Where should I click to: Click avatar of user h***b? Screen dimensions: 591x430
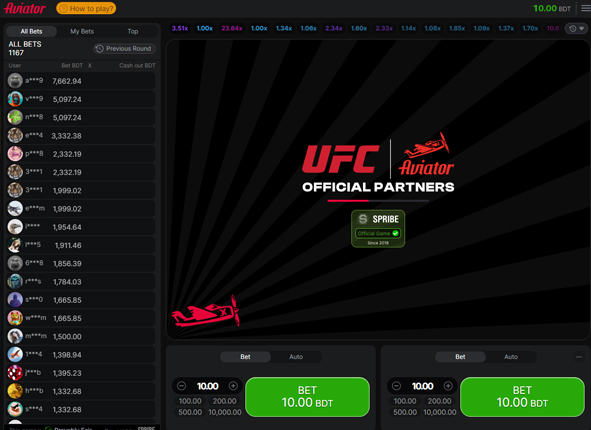coord(15,391)
